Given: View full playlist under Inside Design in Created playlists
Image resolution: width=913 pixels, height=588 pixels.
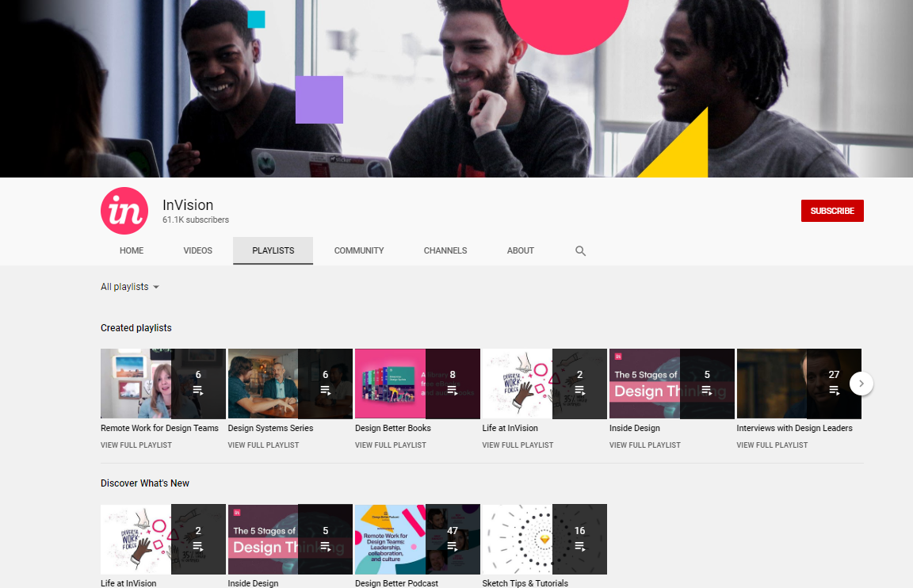Looking at the screenshot, I should tap(645, 445).
